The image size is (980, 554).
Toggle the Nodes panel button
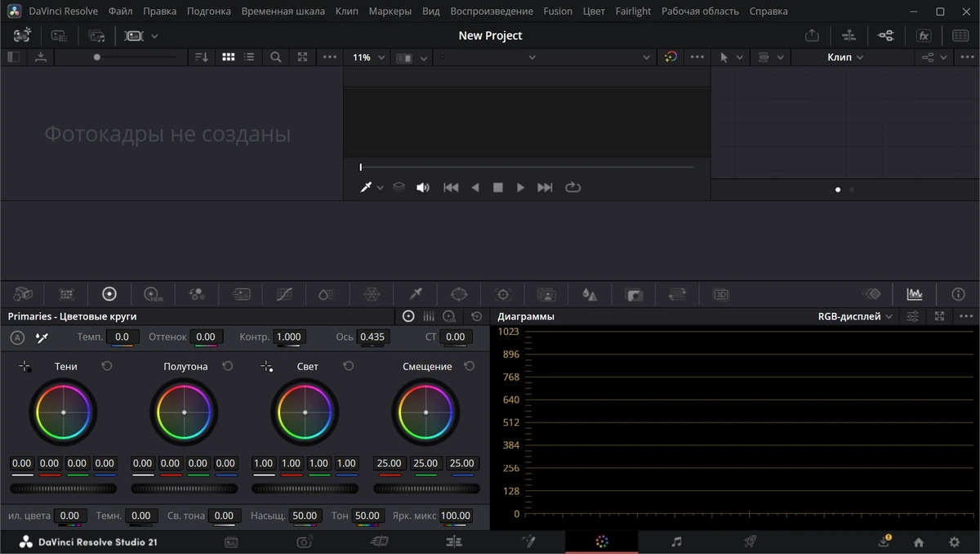886,36
